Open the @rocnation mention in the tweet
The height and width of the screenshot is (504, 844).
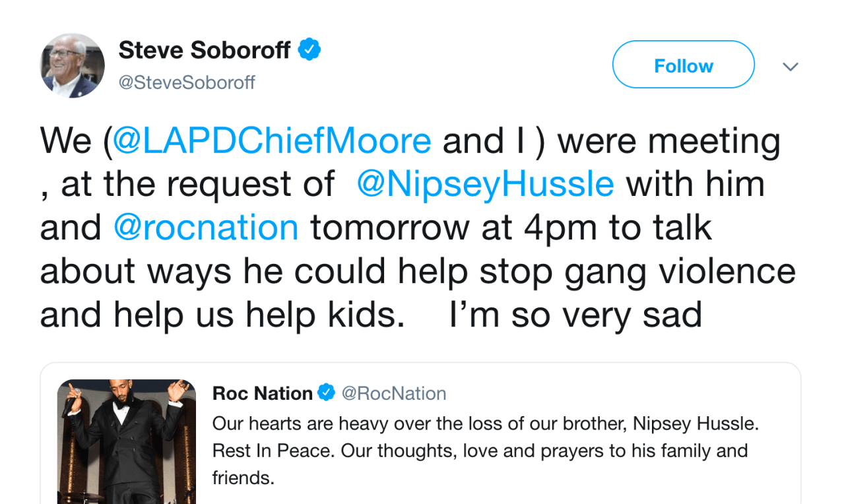(x=206, y=227)
